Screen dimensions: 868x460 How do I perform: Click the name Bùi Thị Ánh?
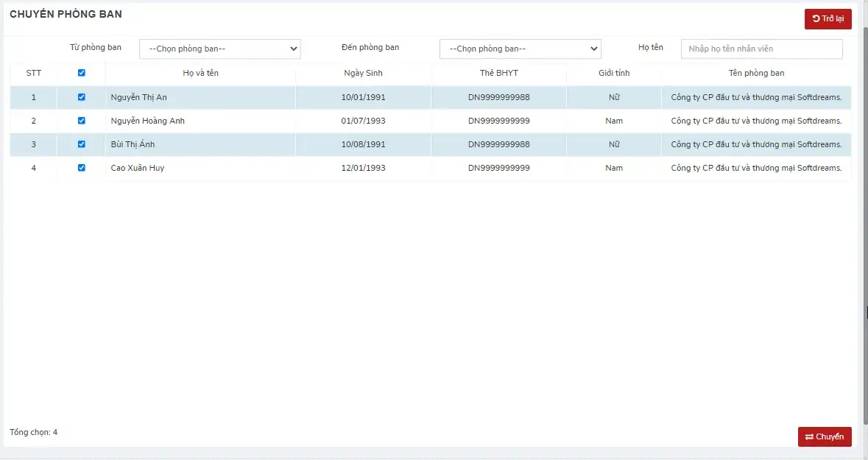133,144
